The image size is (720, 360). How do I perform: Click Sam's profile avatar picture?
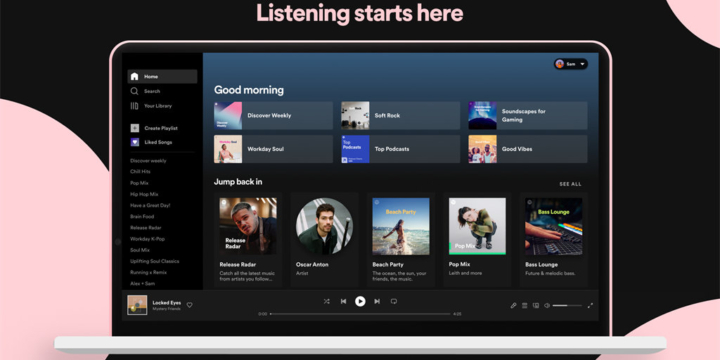pyautogui.click(x=559, y=64)
